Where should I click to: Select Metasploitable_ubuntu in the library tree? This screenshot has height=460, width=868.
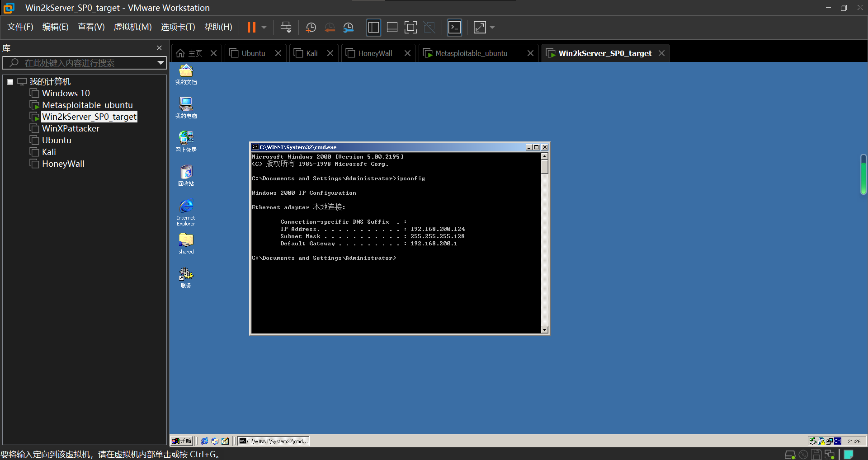87,105
